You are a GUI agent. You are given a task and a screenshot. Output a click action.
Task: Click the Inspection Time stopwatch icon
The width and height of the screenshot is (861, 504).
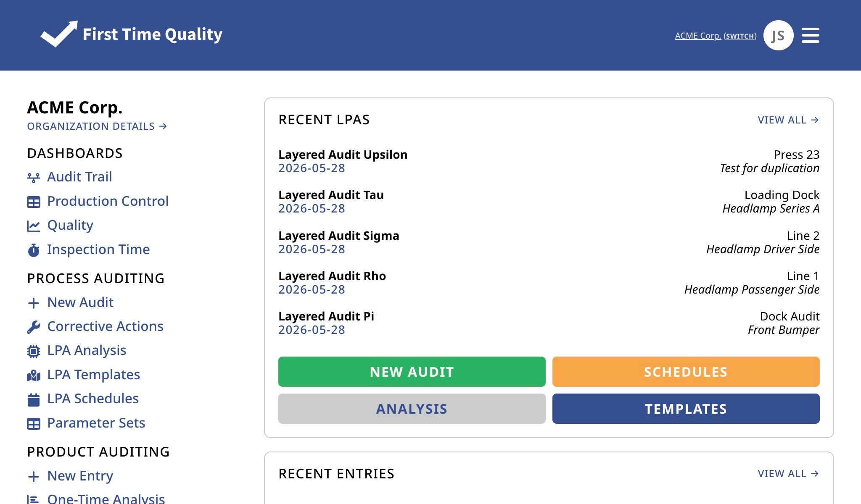coord(34,250)
